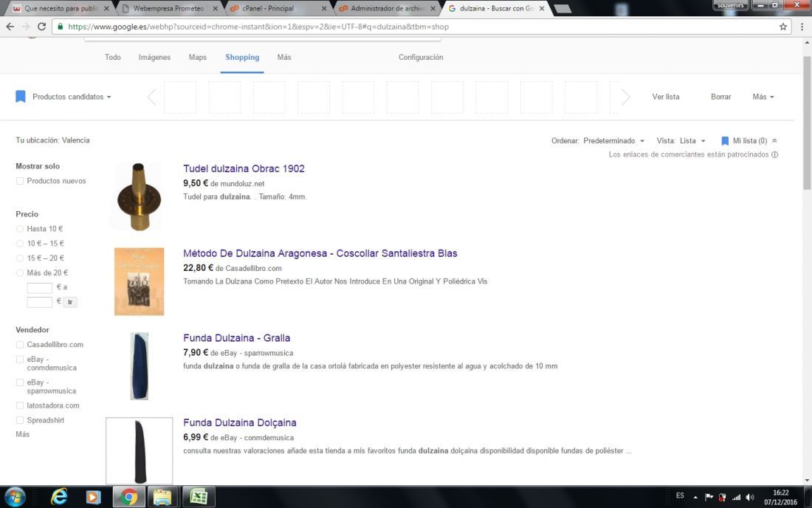Open the Tudel dulzaina Obrac 1902 product
Screen dimensions: 812x508
pyautogui.click(x=244, y=168)
